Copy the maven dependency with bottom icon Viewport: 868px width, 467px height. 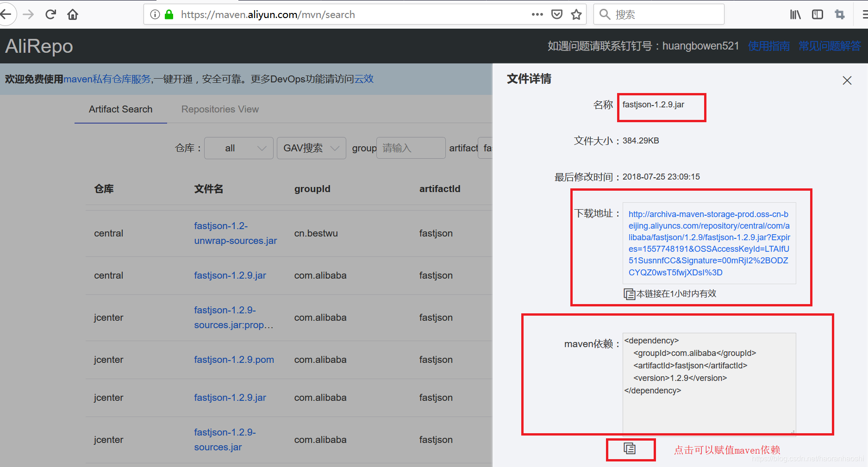(630, 448)
